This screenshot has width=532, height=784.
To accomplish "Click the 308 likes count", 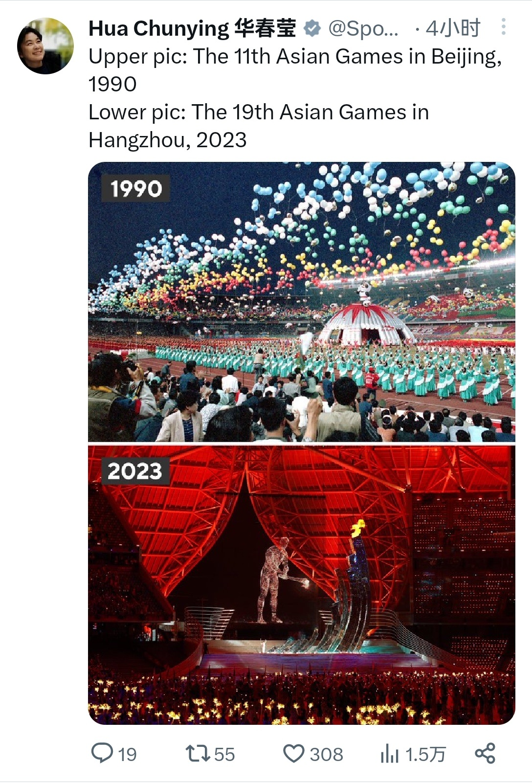I will pos(327,754).
